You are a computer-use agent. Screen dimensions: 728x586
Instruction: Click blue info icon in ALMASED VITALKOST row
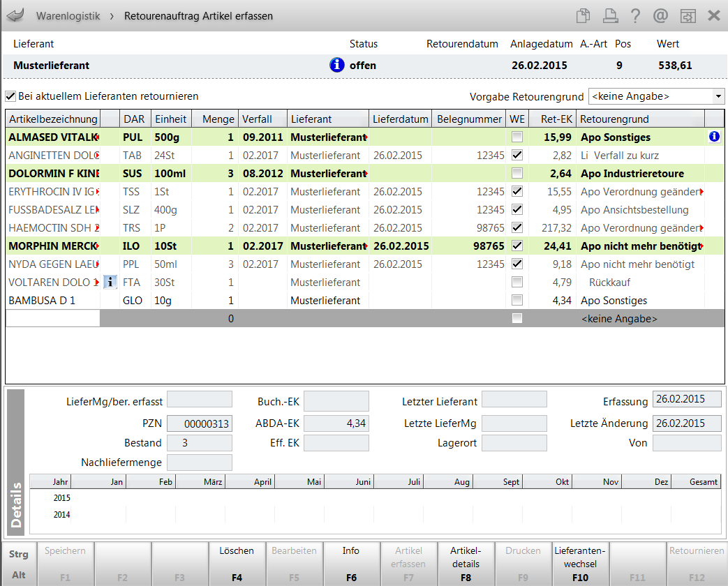713,137
